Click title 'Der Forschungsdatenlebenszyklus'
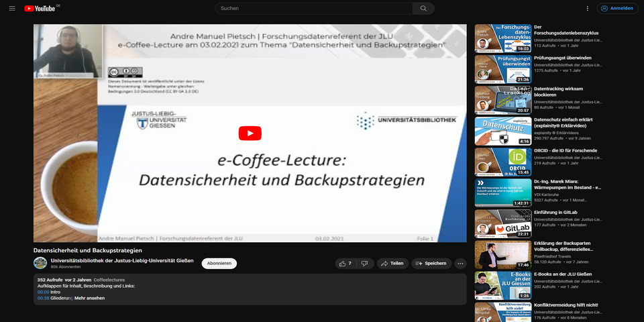Screen dimensions: 644x322 pos(566,30)
